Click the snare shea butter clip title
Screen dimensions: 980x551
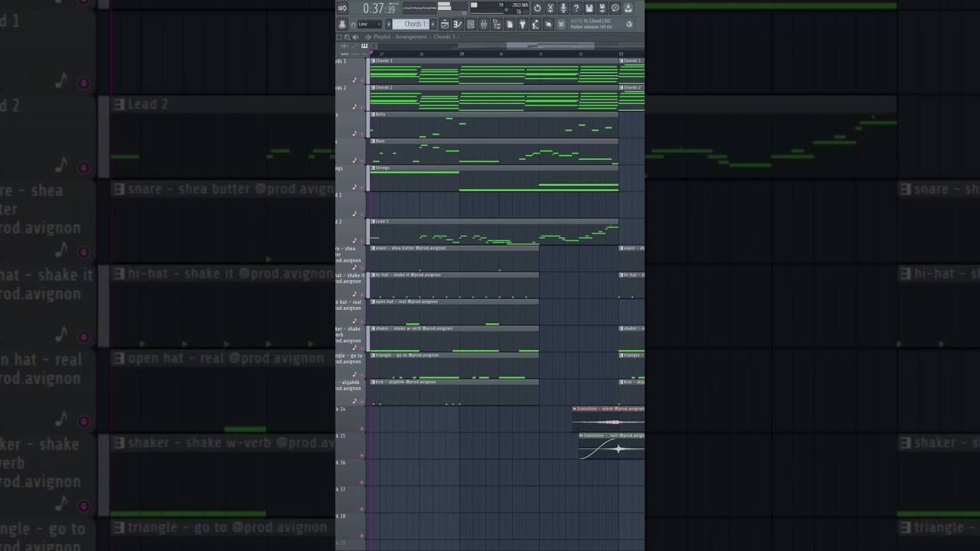pyautogui.click(x=410, y=248)
